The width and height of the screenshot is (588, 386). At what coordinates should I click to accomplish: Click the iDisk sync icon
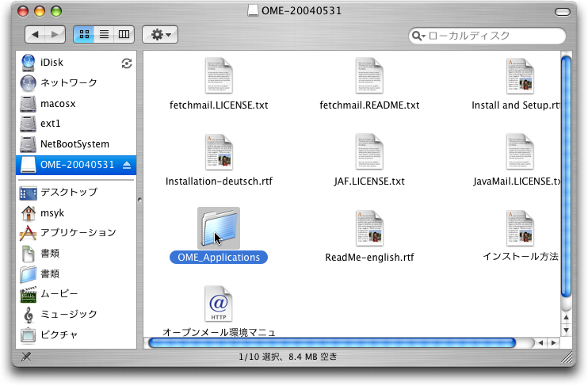pyautogui.click(x=126, y=63)
